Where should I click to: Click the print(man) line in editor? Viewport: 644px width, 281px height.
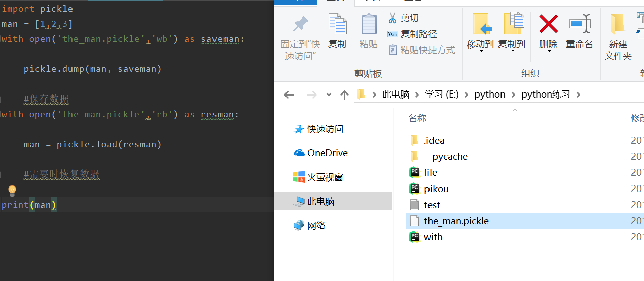point(29,205)
